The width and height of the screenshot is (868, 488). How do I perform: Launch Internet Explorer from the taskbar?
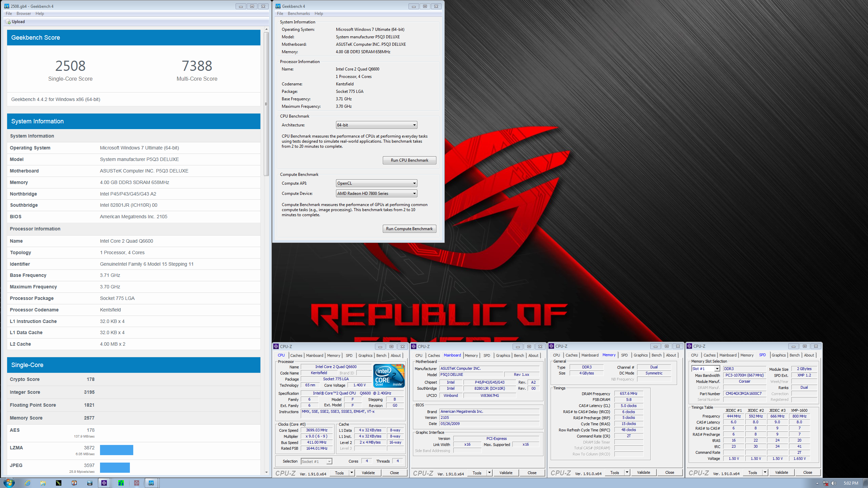pos(27,483)
